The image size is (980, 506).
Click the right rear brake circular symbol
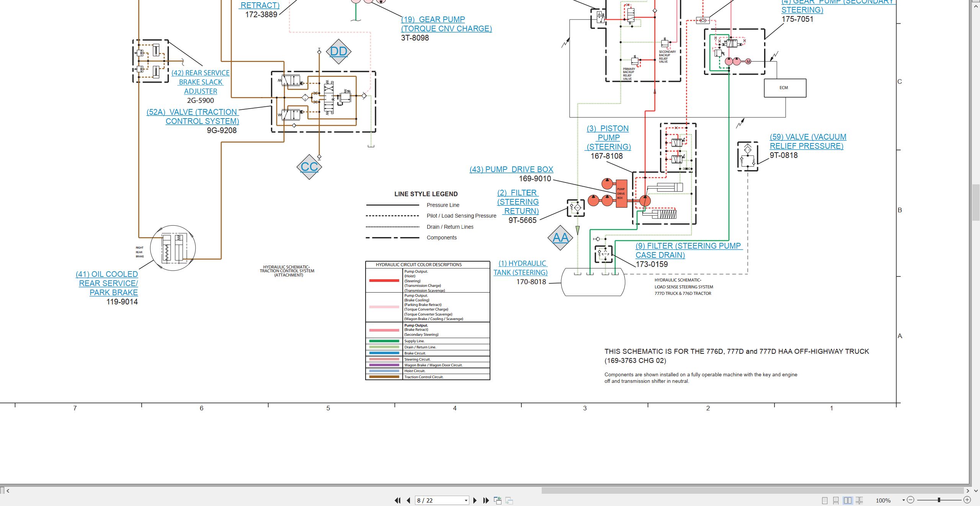coord(173,248)
